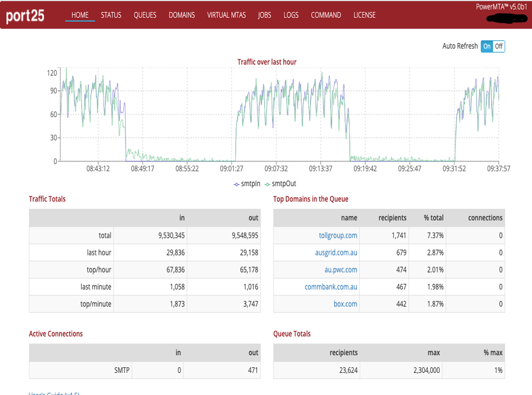
Task: Switch Auto Refresh to Off
Action: click(x=499, y=47)
